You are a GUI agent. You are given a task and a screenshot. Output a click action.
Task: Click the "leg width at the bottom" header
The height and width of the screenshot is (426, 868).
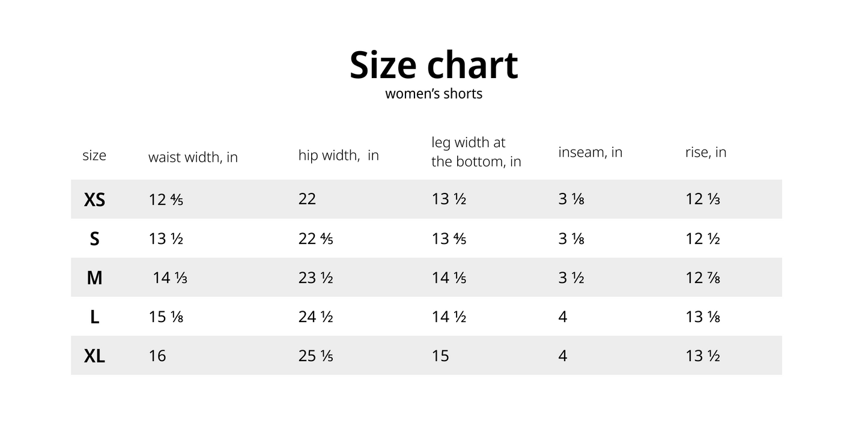point(476,152)
